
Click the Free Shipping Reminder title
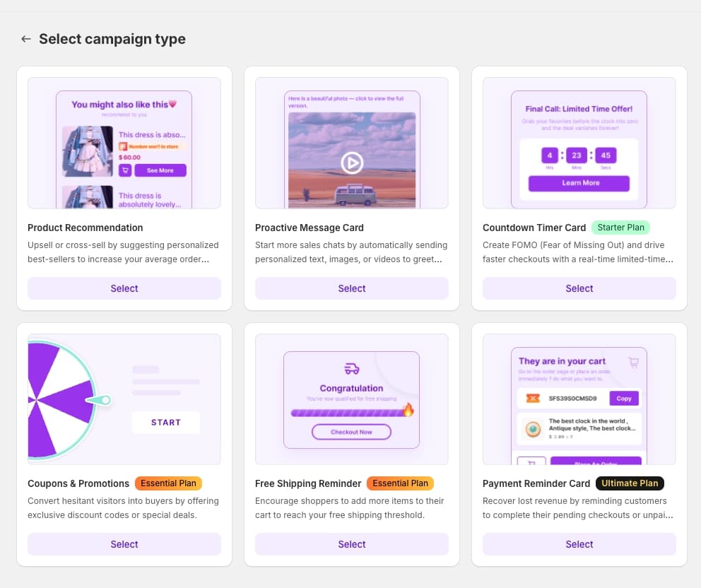(x=308, y=483)
